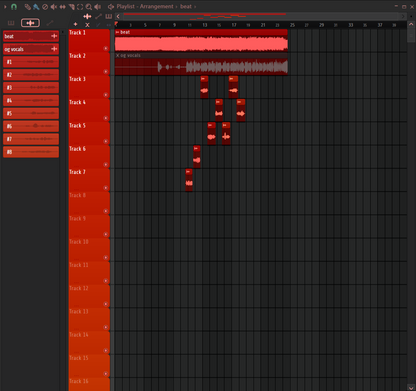Screen dimensions: 416x391
Task: Open the Playlist options menu arrow
Action: point(5,7)
